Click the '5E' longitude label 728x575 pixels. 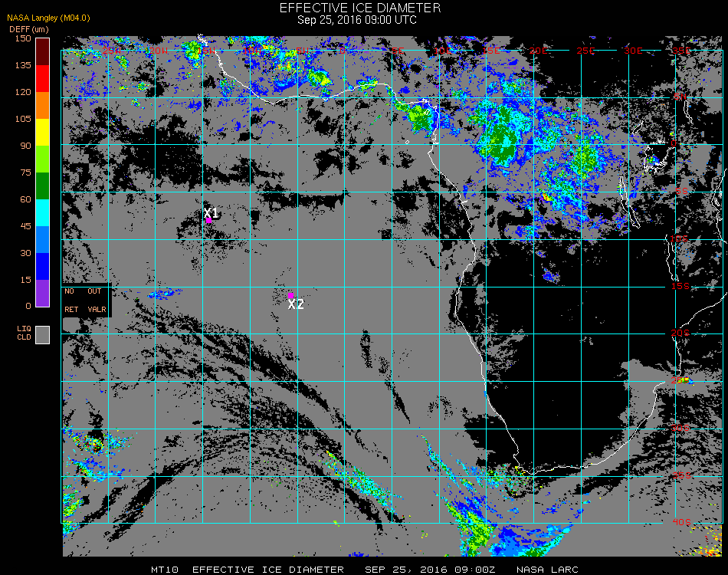tap(398, 51)
